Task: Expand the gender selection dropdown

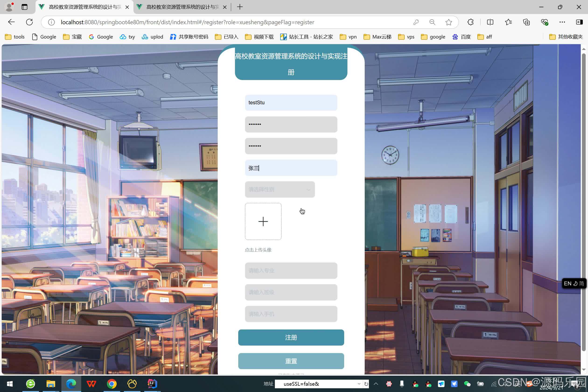Action: [280, 189]
